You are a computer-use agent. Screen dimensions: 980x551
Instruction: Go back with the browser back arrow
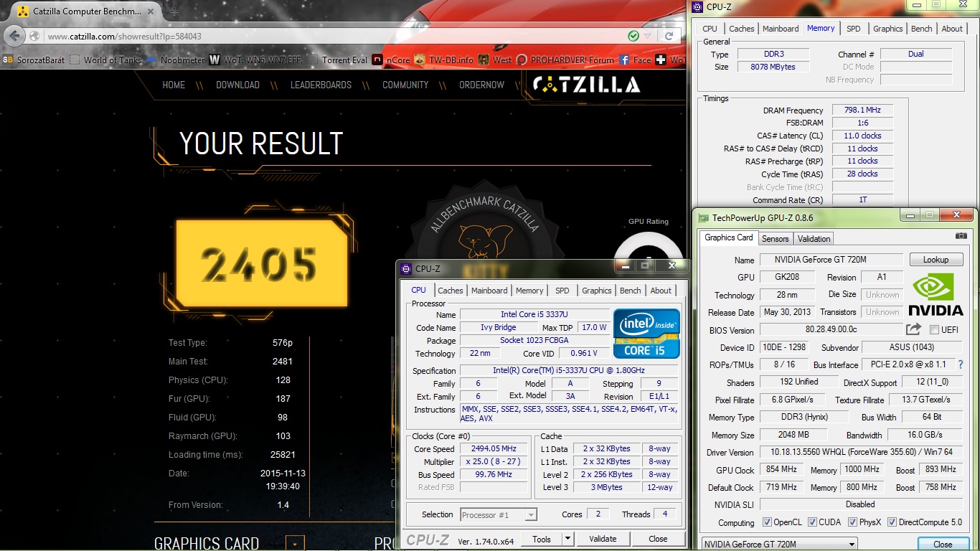14,36
